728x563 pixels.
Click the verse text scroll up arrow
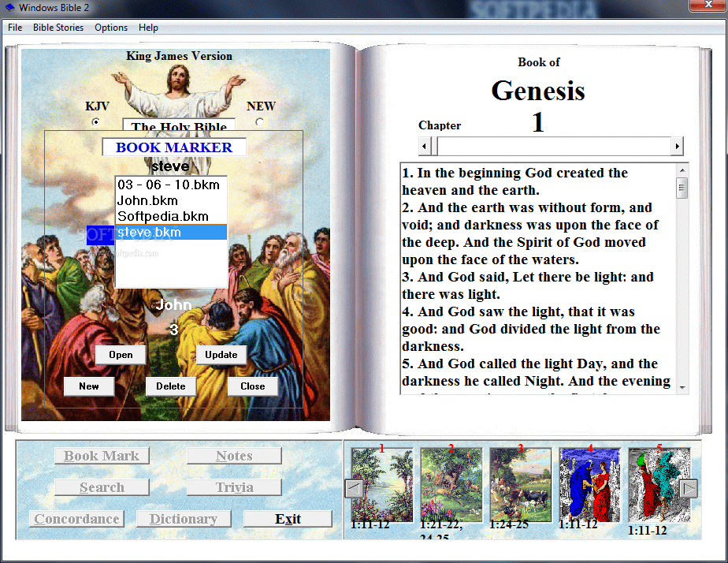pyautogui.click(x=682, y=170)
